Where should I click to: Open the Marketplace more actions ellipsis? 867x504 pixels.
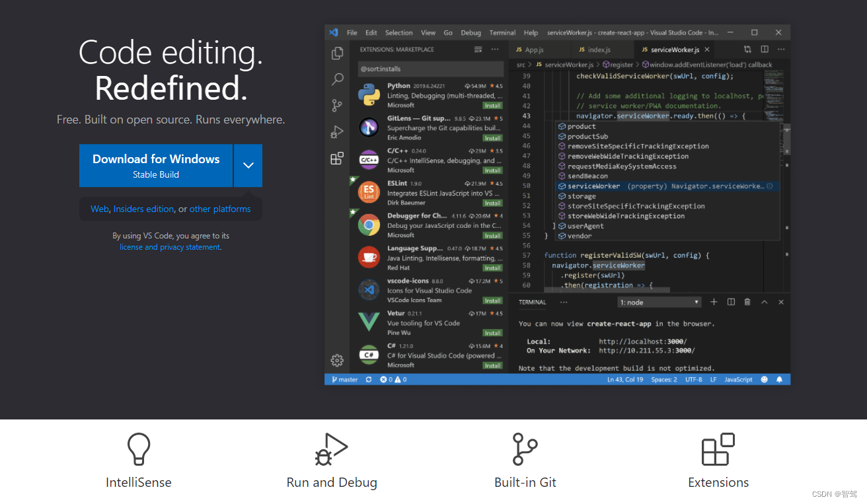pyautogui.click(x=495, y=50)
